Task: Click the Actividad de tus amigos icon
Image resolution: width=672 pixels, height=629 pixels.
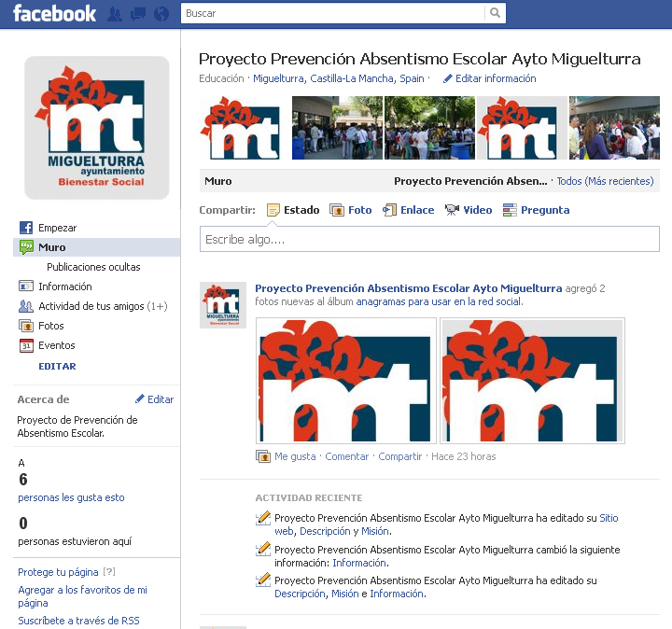Action: click(26, 306)
